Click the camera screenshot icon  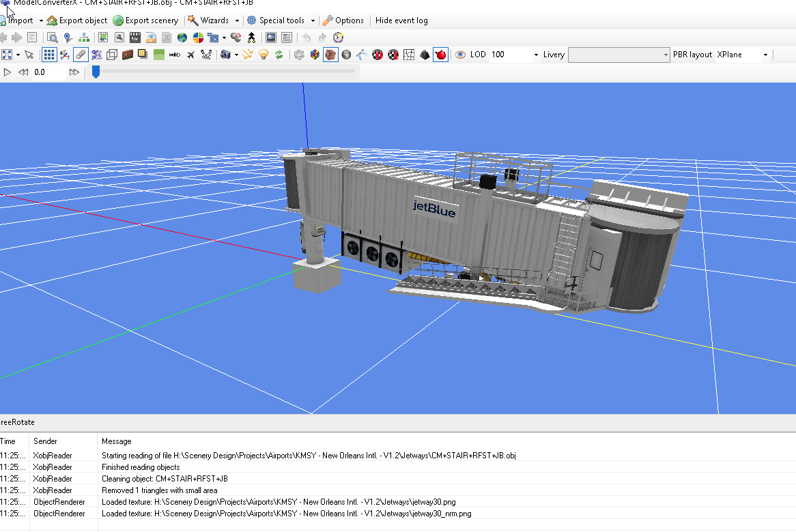[225, 55]
